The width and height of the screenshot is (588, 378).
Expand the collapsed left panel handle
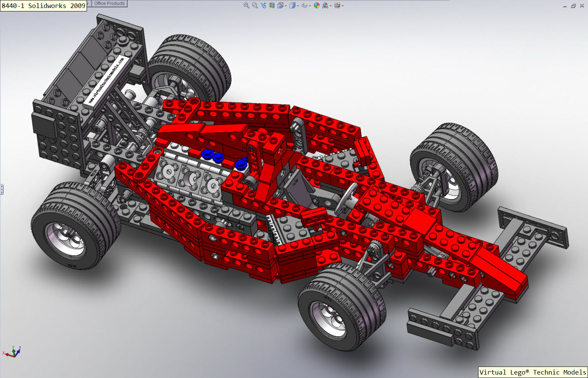[x=2, y=189]
